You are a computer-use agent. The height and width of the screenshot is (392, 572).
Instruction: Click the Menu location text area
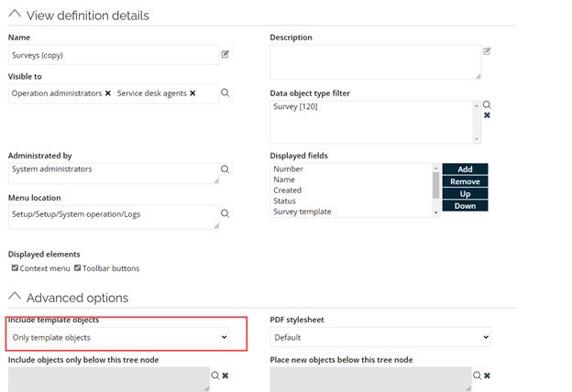114,217
